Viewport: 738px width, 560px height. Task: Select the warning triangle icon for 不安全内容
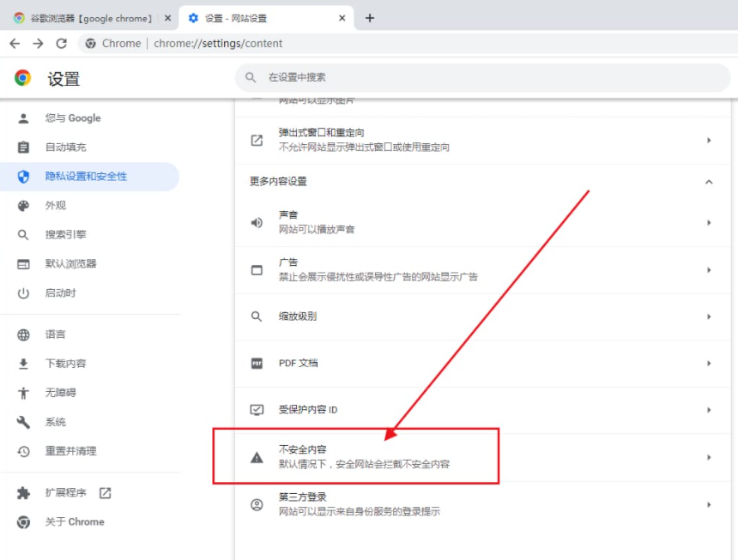pos(257,457)
